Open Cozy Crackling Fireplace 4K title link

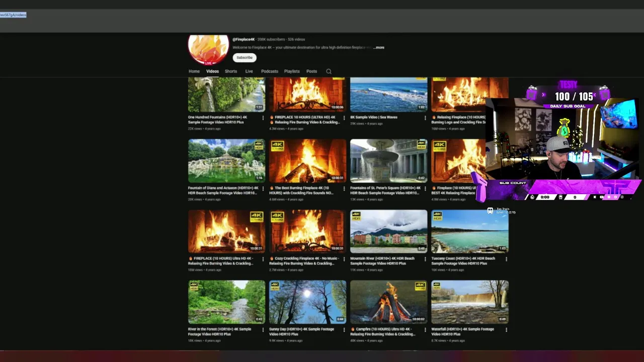point(303,261)
